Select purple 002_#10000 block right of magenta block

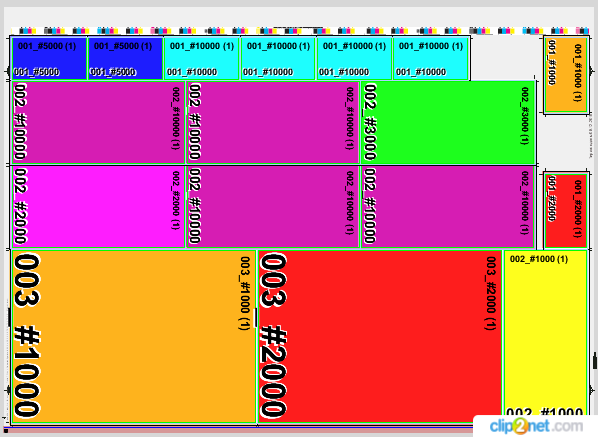click(273, 206)
